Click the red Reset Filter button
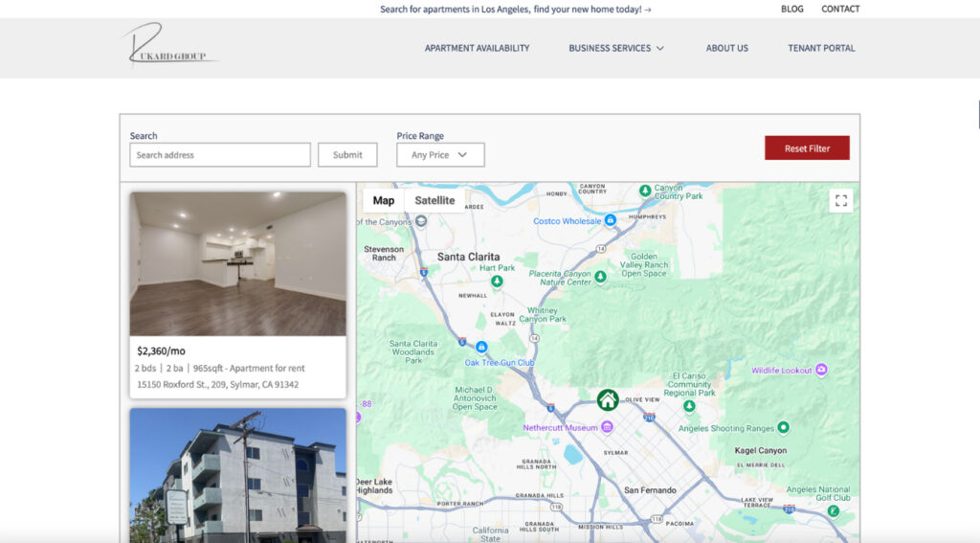980x543 pixels. point(807,148)
